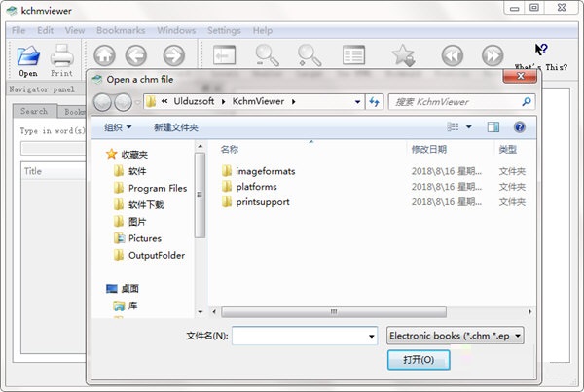
Task: Click the Ulduzsoft breadcrumb segment
Action: click(194, 101)
